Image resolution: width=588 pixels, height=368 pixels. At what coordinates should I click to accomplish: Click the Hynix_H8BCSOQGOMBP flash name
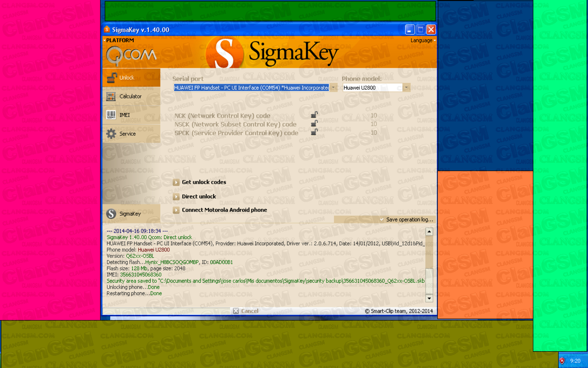pyautogui.click(x=172, y=263)
